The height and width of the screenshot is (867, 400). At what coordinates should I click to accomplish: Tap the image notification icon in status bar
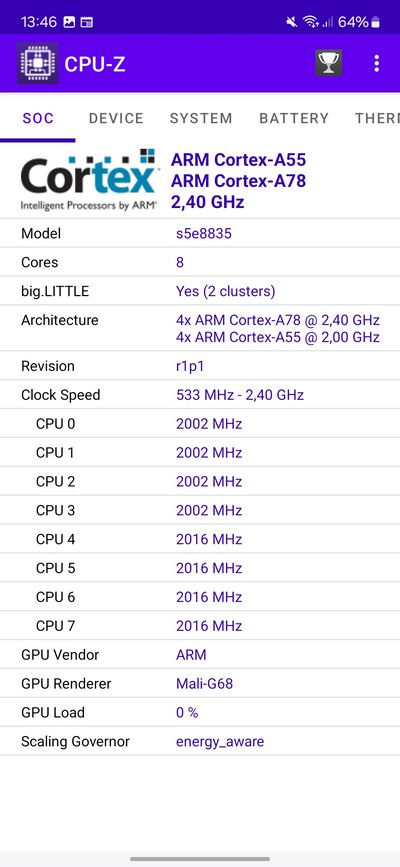(69, 22)
